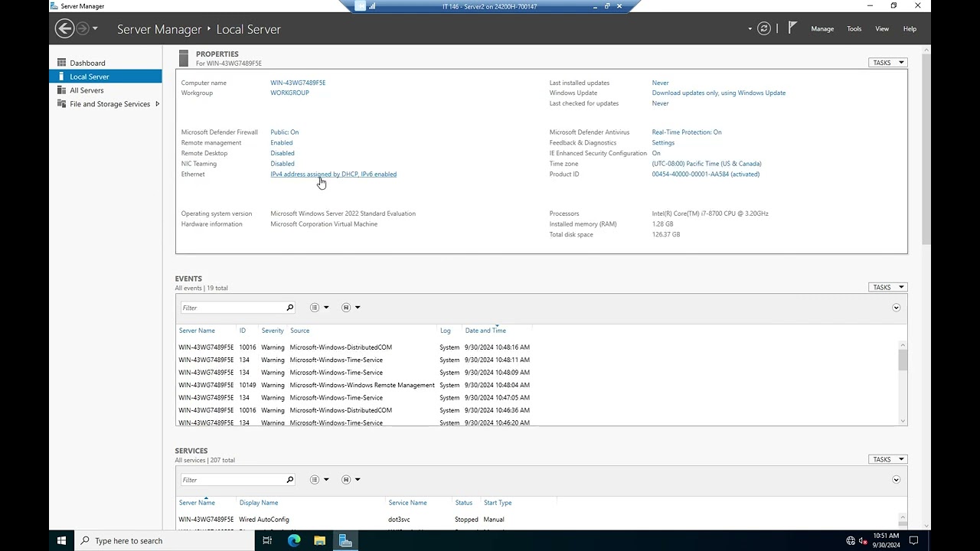Expand File and Storage Services arrow

pyautogui.click(x=157, y=104)
